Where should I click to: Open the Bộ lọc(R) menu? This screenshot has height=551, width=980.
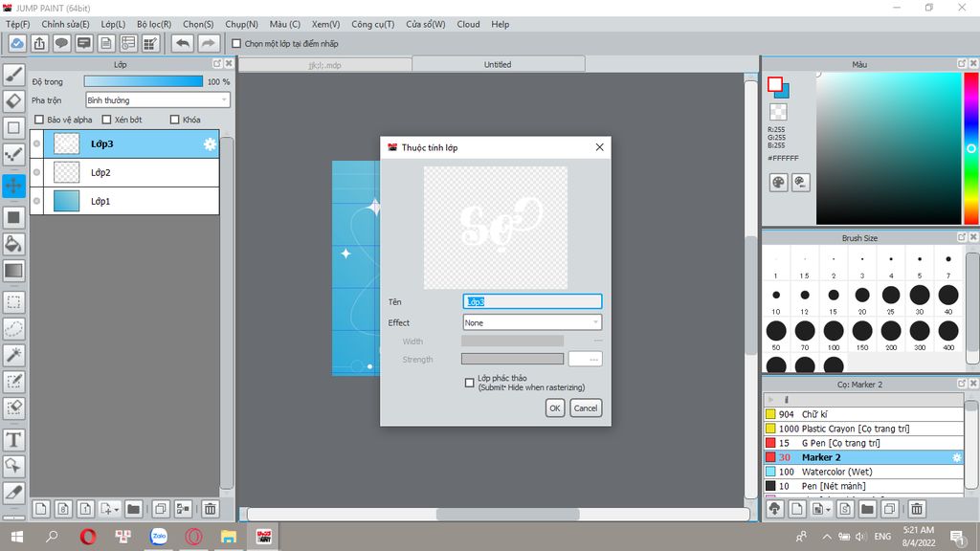pos(154,24)
